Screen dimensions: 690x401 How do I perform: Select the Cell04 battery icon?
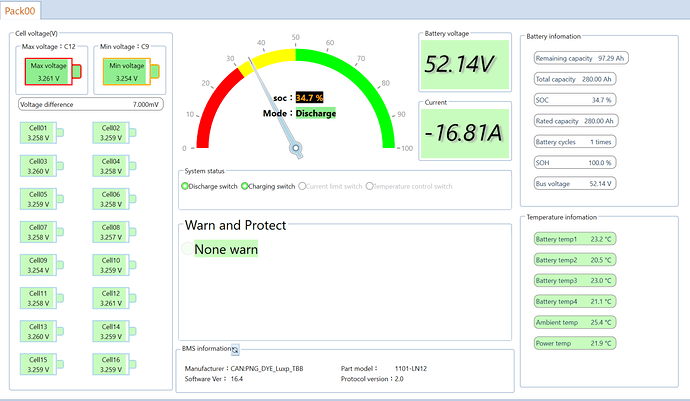pos(114,166)
